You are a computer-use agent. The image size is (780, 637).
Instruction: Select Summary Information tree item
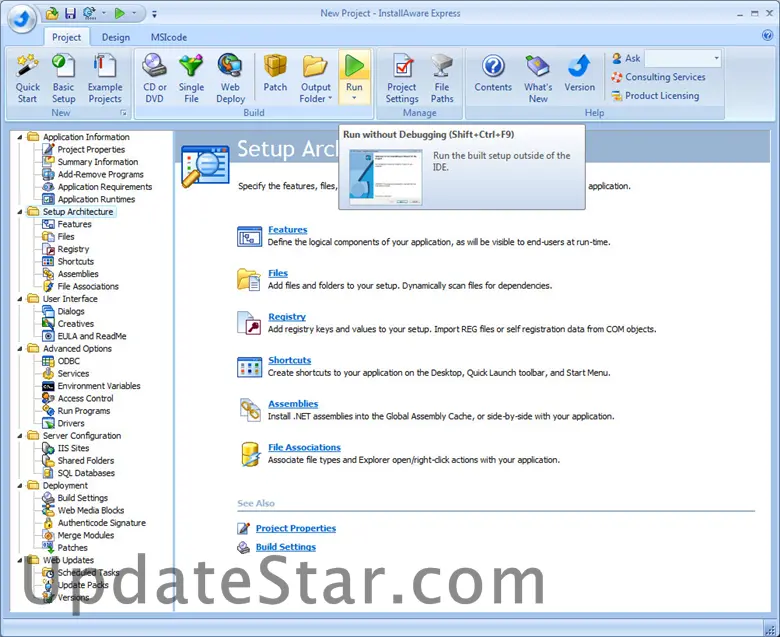click(x=98, y=162)
